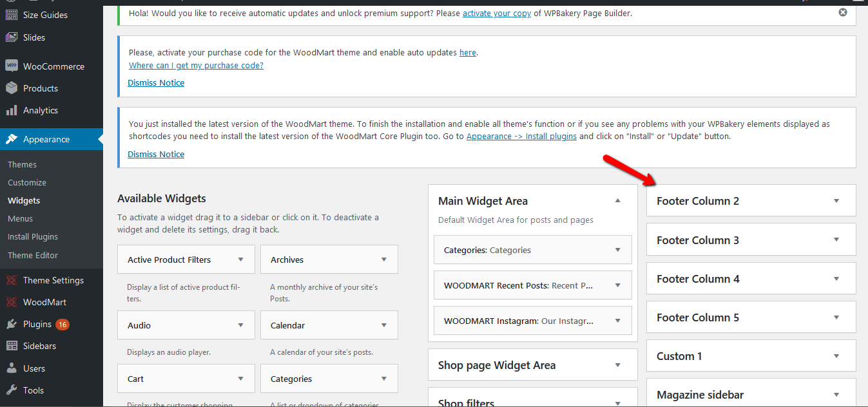Image resolution: width=868 pixels, height=407 pixels.
Task: Select the Widgets submenu item
Action: click(x=24, y=200)
